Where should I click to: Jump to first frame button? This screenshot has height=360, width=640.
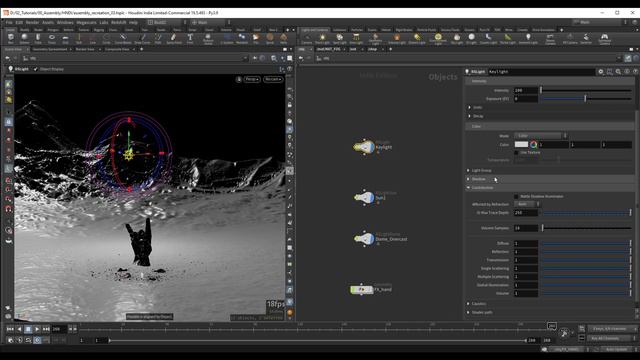click(x=10, y=329)
